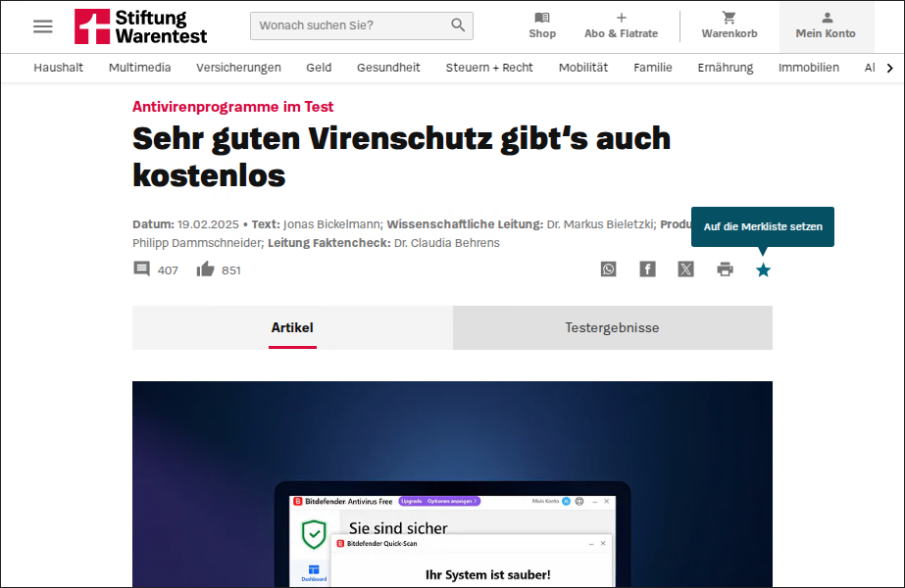Click the Stiftung Warentest logo
The width and height of the screenshot is (905, 588).
140,26
